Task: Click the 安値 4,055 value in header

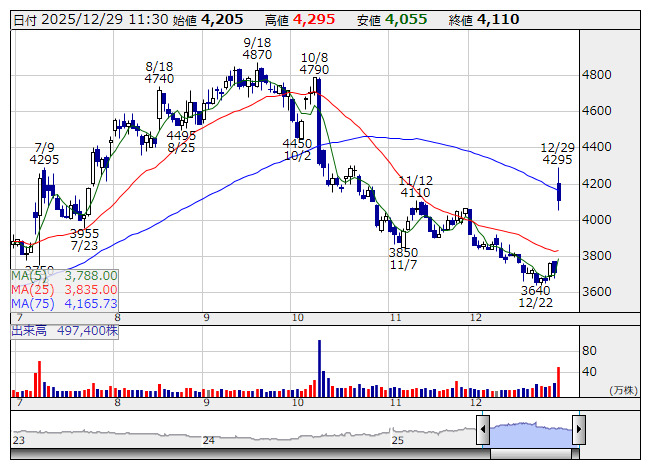Action: tap(406, 20)
